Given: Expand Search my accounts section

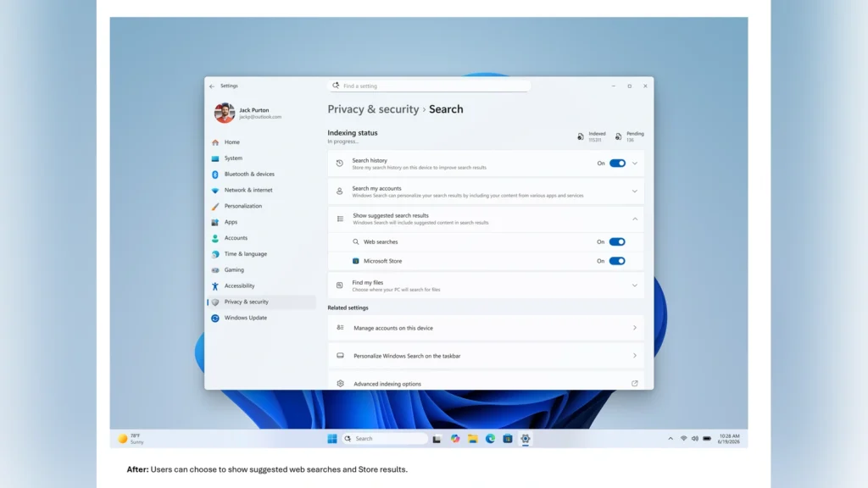Looking at the screenshot, I should (x=635, y=191).
